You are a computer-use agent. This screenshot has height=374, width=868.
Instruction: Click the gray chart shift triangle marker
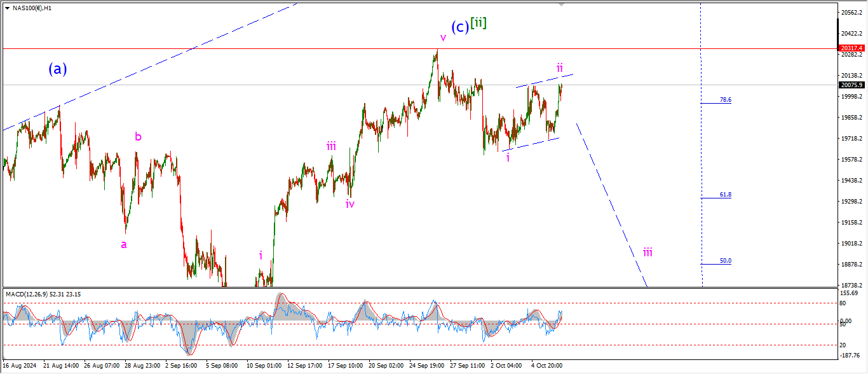click(561, 4)
